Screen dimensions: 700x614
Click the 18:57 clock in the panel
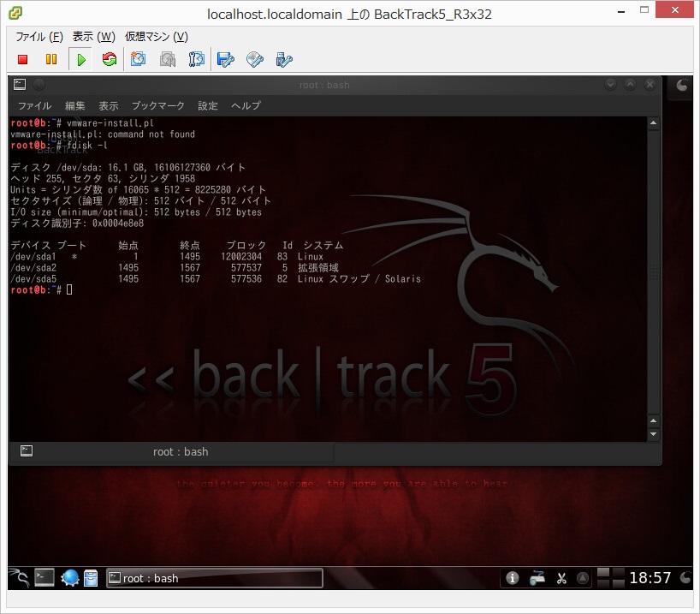(650, 578)
